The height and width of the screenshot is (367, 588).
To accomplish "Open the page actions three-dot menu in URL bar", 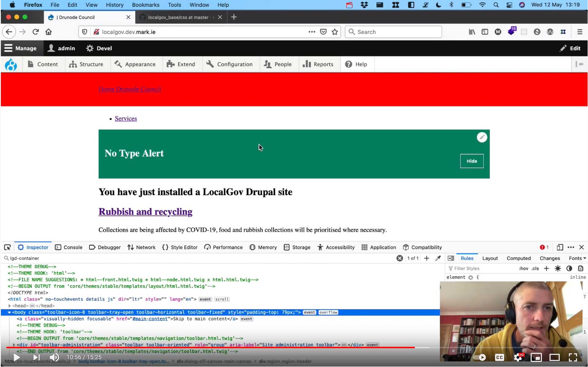I will 312,32.
